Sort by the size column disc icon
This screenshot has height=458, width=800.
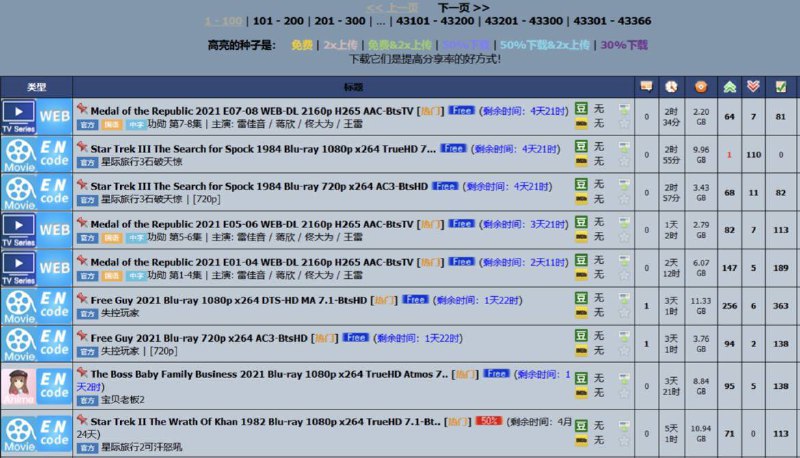point(701,87)
